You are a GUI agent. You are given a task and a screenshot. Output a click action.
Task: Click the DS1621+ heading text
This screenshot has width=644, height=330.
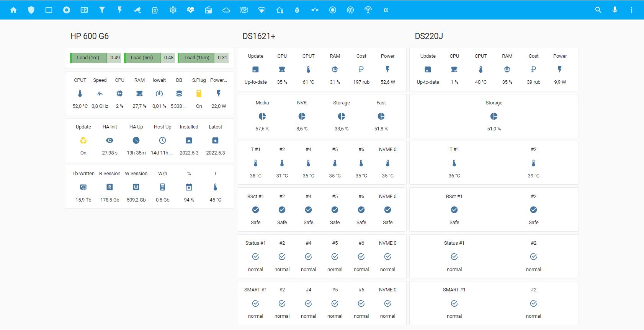[x=259, y=36]
